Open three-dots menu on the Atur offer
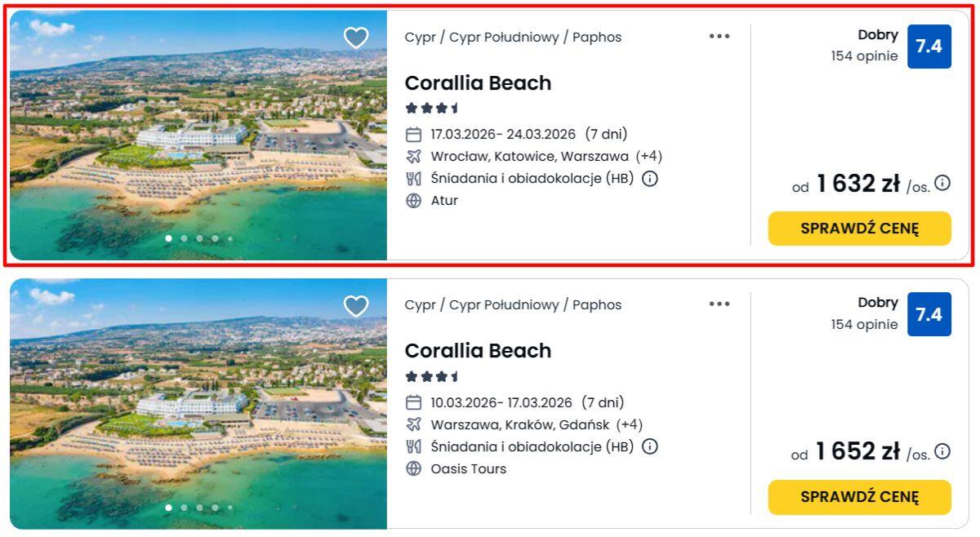Screen dimensions: 980x537 [719, 36]
